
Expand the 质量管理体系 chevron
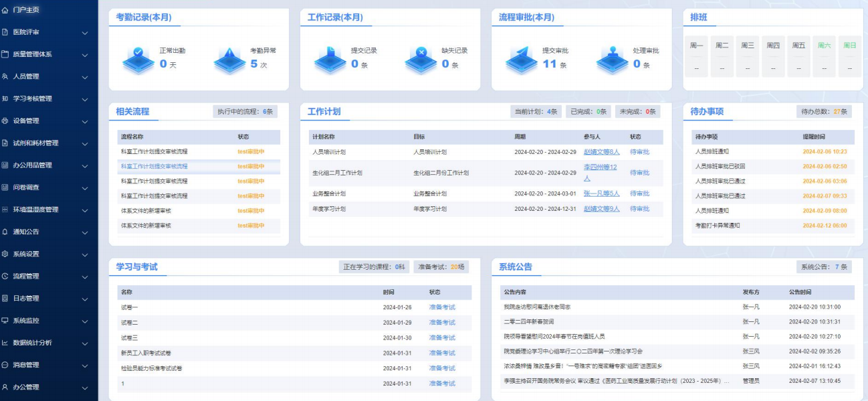tap(85, 55)
